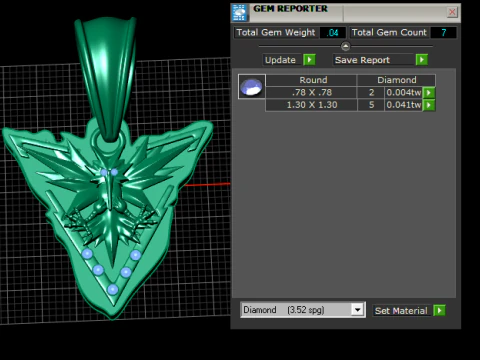
Task: Click the round gem thumbnail
Action: pyautogui.click(x=252, y=87)
